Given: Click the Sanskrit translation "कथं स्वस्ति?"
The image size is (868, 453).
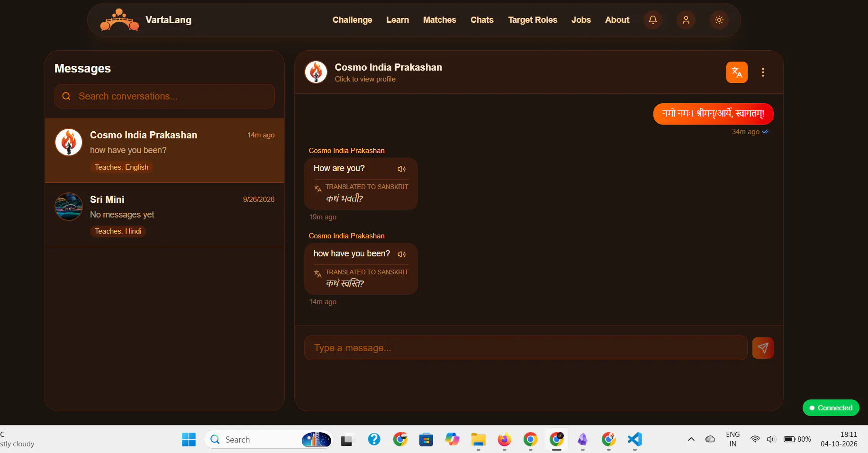Looking at the screenshot, I should [x=345, y=283].
